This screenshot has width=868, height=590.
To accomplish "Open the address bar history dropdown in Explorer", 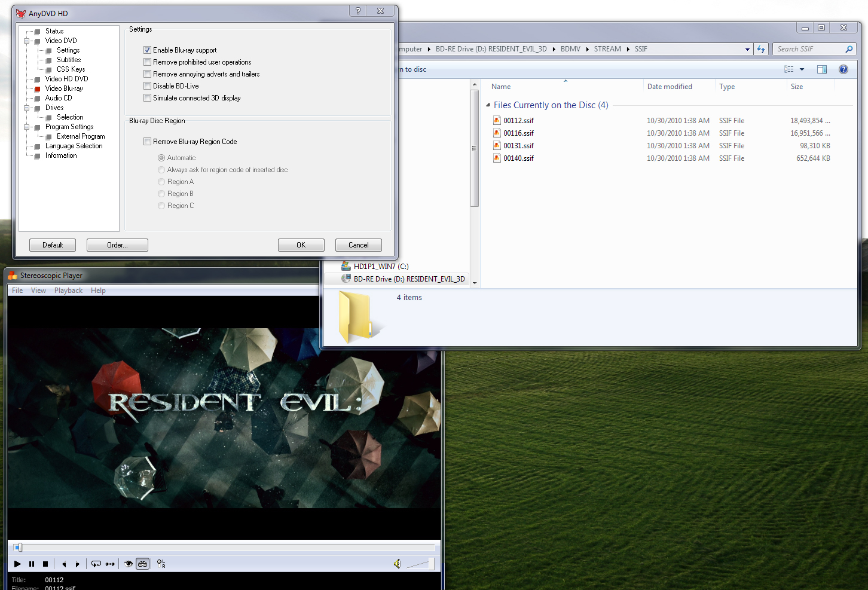I will [x=747, y=50].
